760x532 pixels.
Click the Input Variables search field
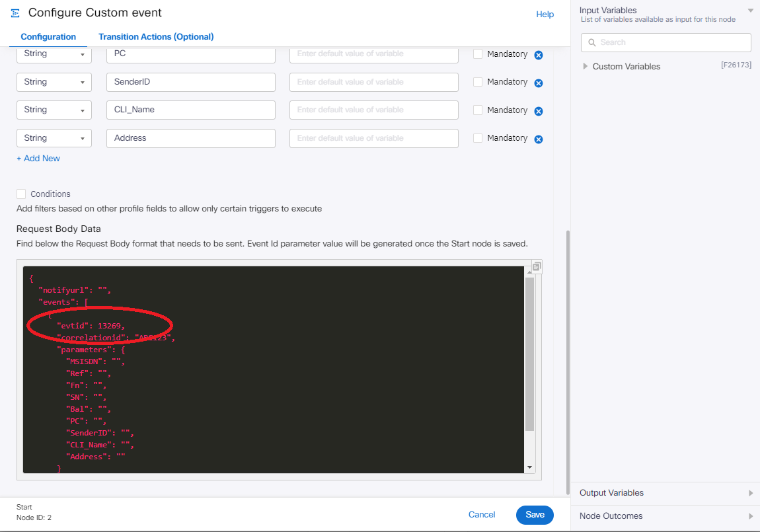(665, 42)
